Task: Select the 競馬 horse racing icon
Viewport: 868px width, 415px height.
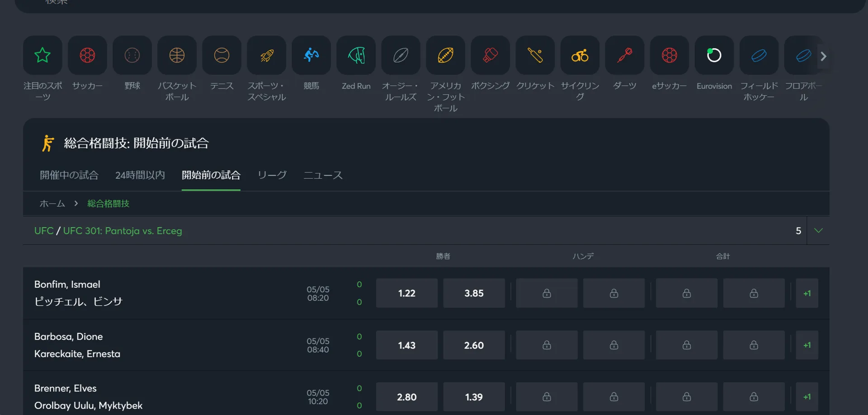Action: tap(311, 55)
